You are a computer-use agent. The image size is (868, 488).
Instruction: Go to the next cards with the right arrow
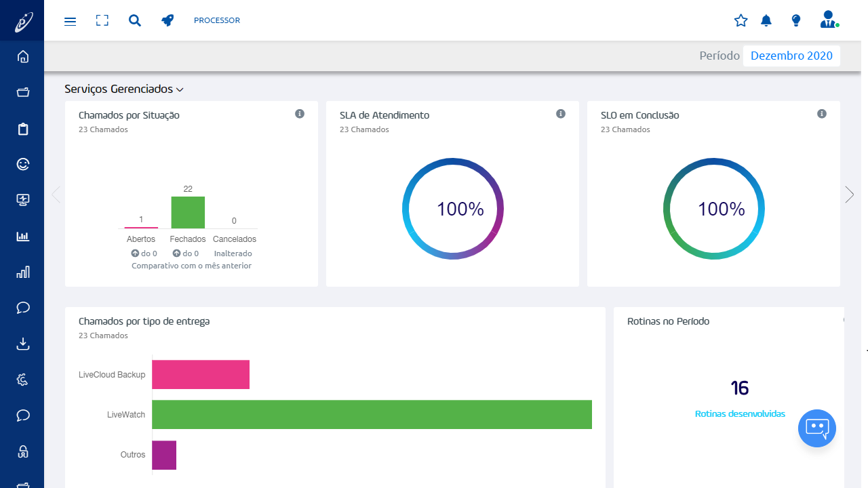[x=850, y=195]
